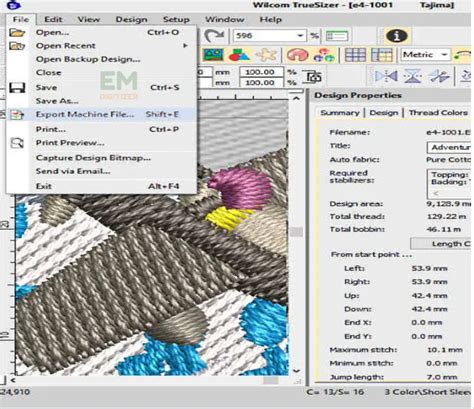The image size is (474, 409).
Task: Click the Export Machine File icon
Action: 17,115
